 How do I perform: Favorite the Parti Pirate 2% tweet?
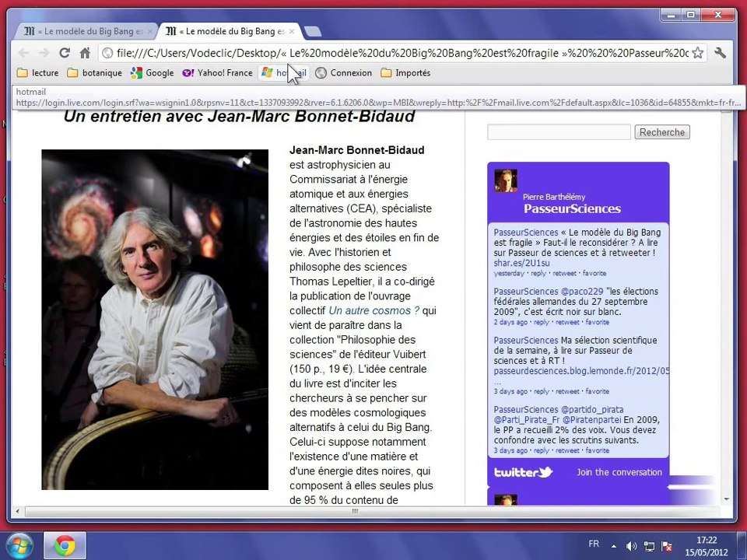point(597,450)
